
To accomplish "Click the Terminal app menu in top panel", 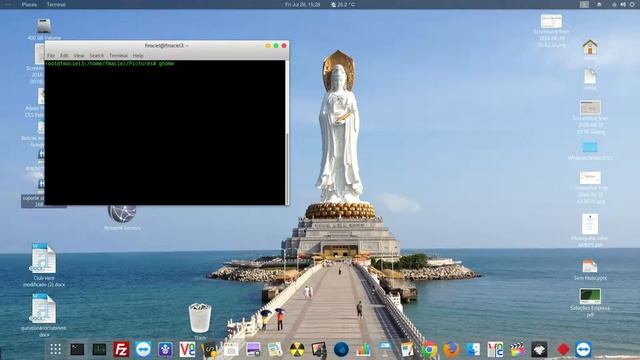I will [x=56, y=4].
